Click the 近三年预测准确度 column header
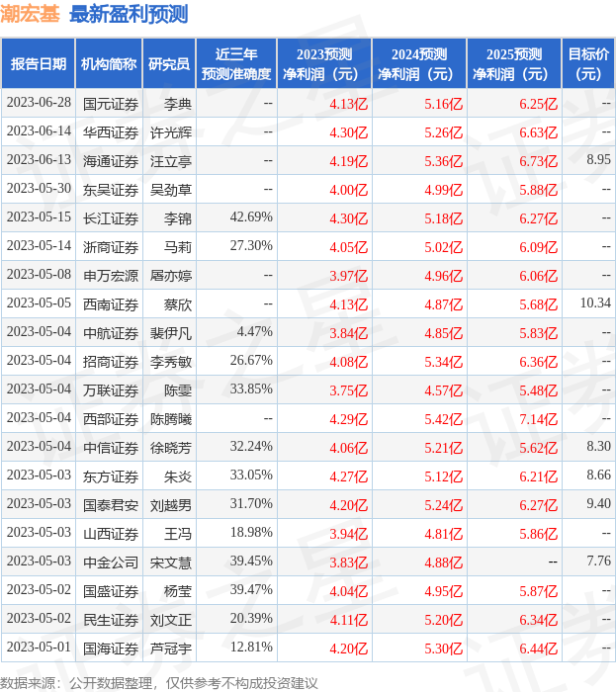The width and height of the screenshot is (616, 692). (236, 63)
